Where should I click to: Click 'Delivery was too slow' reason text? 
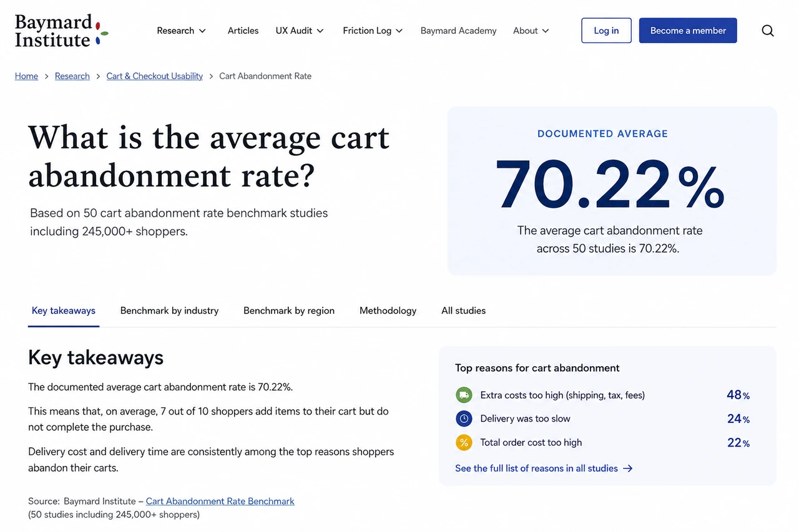click(525, 418)
